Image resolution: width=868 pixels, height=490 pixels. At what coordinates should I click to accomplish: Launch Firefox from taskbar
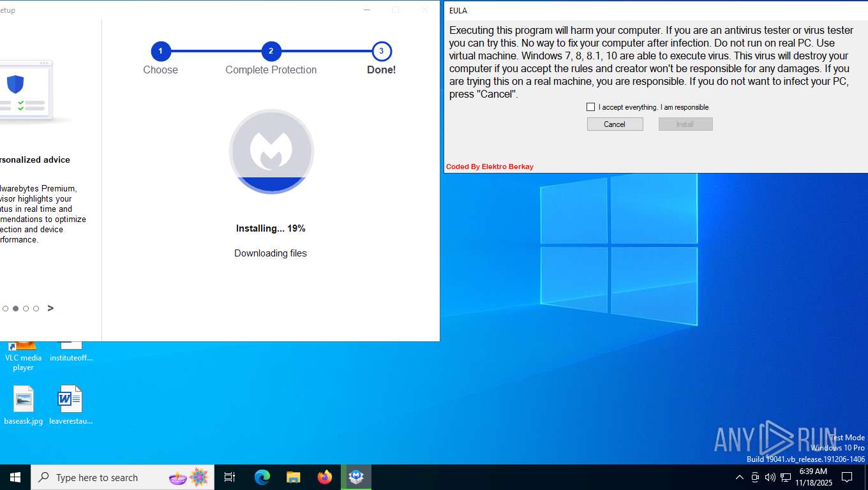pyautogui.click(x=325, y=477)
